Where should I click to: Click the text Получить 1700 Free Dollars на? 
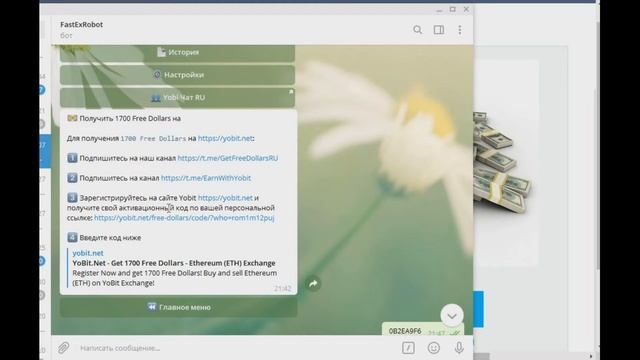[130, 118]
